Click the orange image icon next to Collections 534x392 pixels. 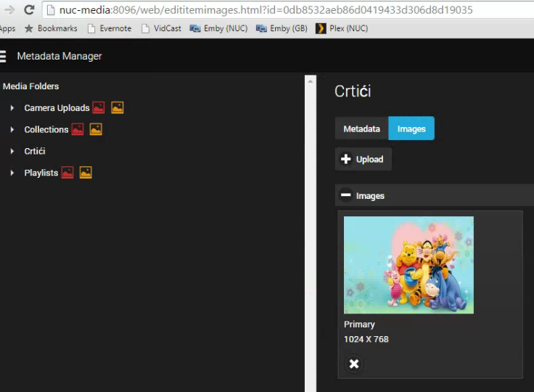coord(96,129)
